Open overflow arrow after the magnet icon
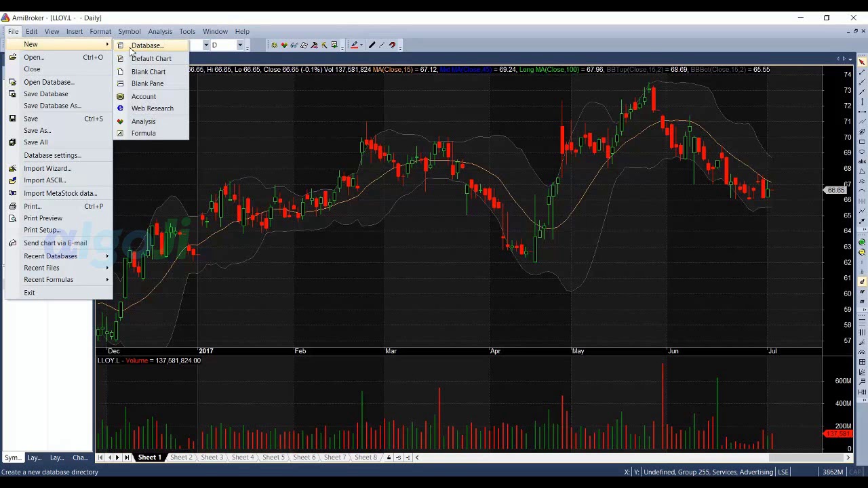The image size is (868, 488). pyautogui.click(x=400, y=47)
